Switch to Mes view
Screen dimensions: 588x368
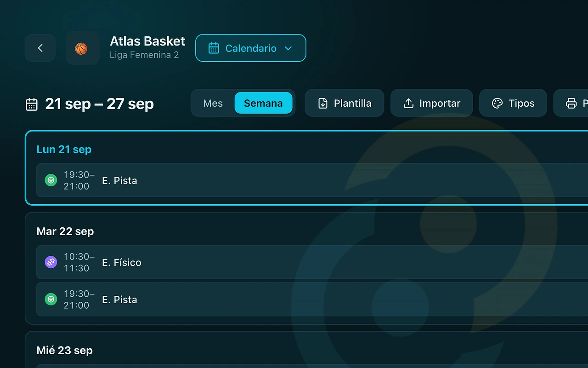point(213,103)
